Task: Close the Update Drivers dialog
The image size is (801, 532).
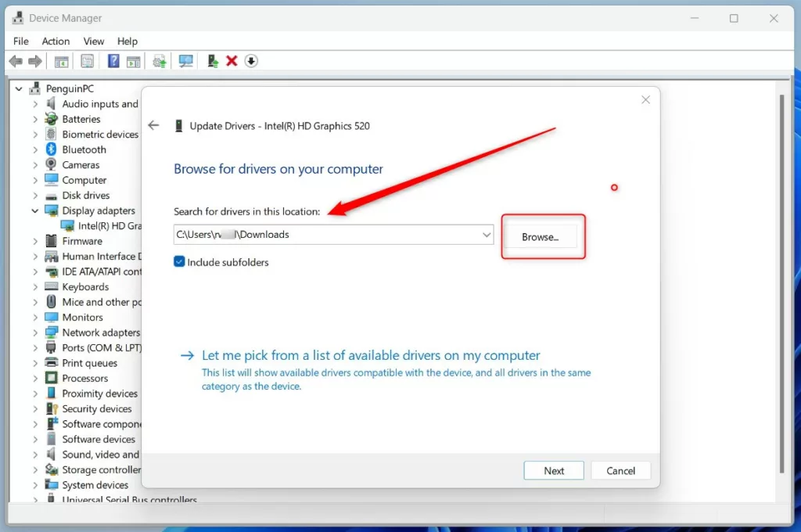Action: (x=645, y=99)
